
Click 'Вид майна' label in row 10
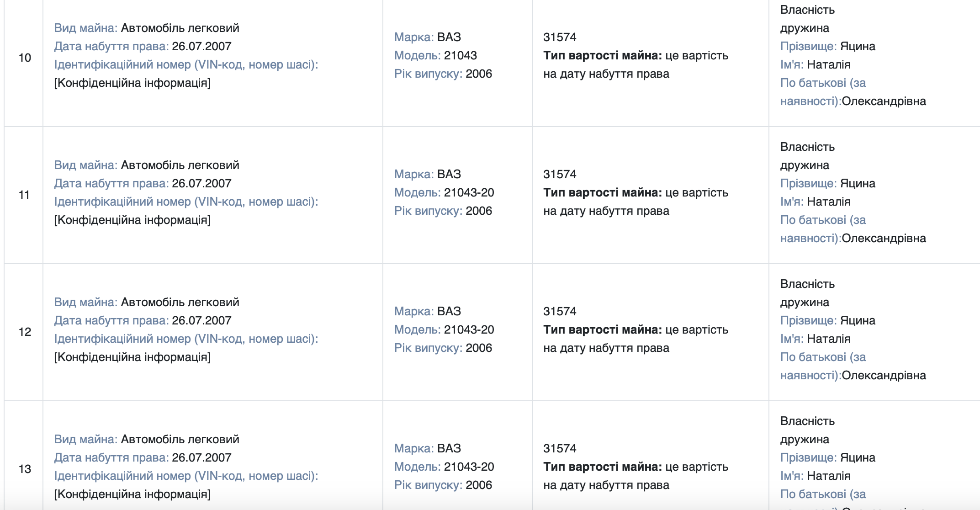(86, 28)
